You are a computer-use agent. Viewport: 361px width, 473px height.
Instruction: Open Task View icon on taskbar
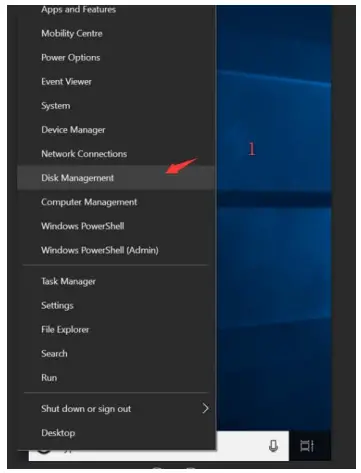point(307,446)
